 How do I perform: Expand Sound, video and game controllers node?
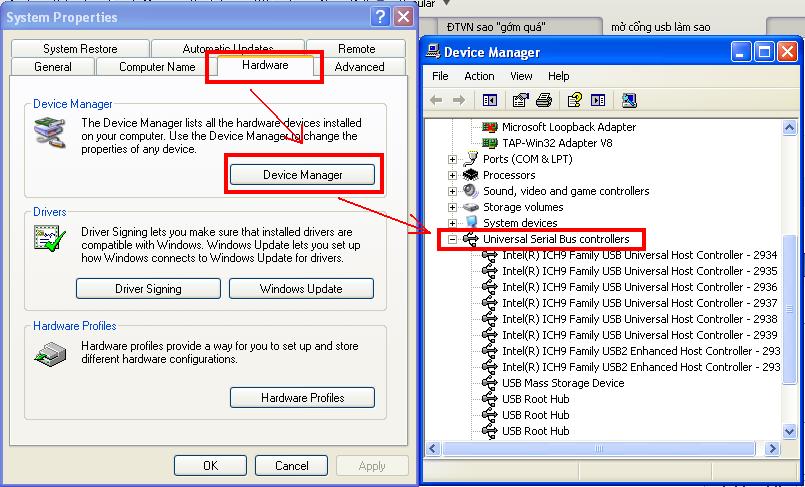pos(452,191)
